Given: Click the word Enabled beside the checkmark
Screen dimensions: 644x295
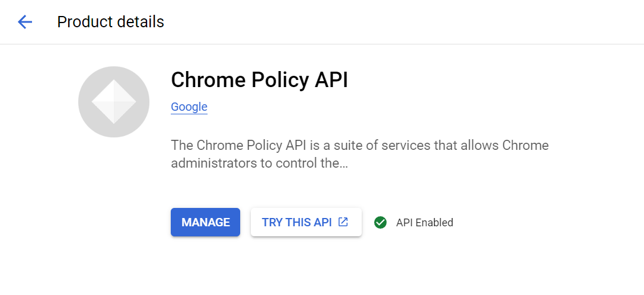Looking at the screenshot, I should 434,223.
